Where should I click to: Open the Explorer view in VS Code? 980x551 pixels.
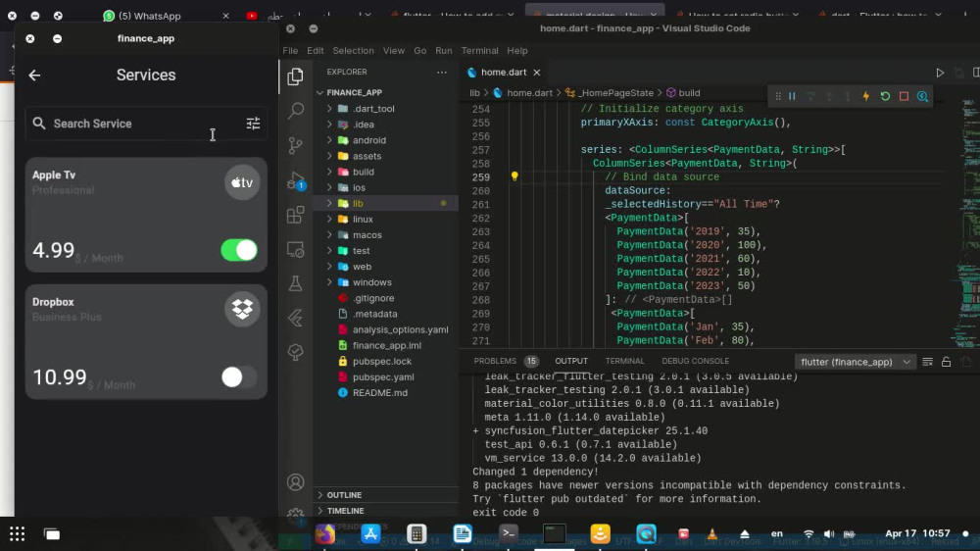click(x=295, y=76)
